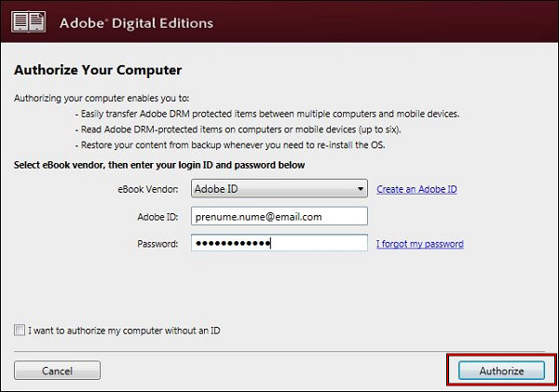Follow the Create an Adobe ID link
Image resolution: width=559 pixels, height=392 pixels.
pos(416,189)
